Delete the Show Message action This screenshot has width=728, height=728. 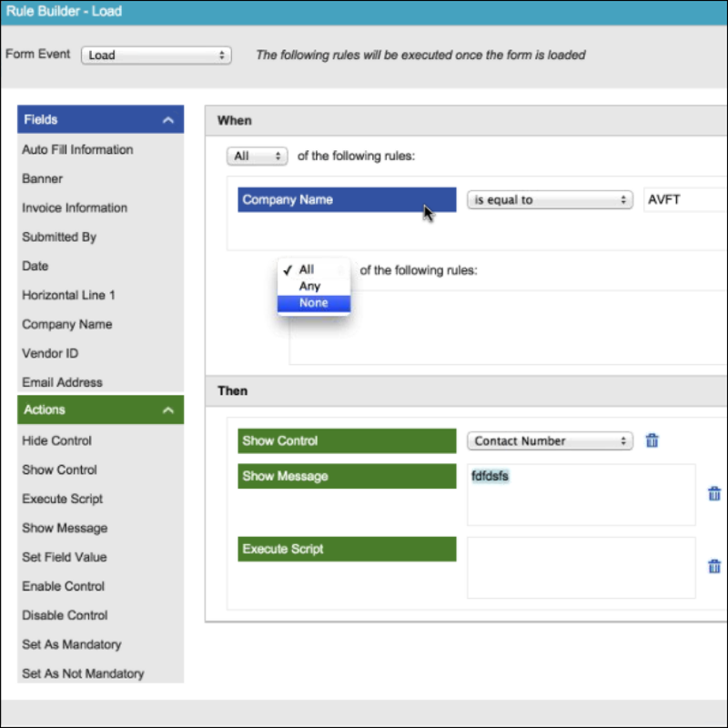(x=714, y=493)
